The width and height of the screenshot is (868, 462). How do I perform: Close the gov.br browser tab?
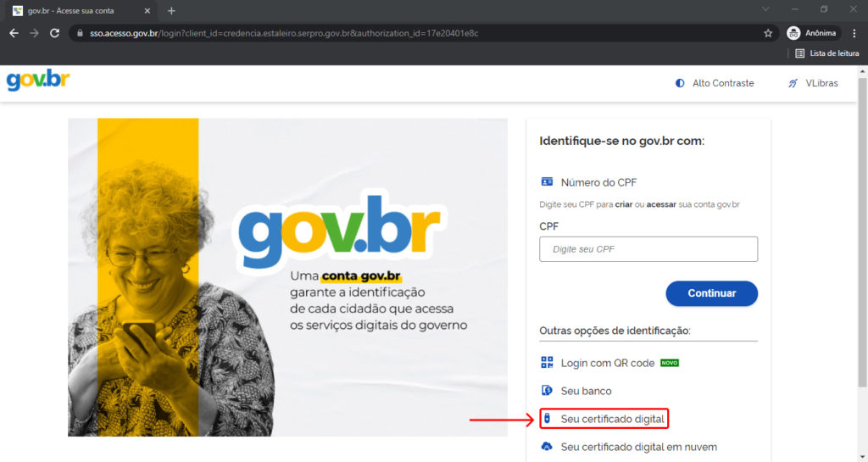pos(147,10)
